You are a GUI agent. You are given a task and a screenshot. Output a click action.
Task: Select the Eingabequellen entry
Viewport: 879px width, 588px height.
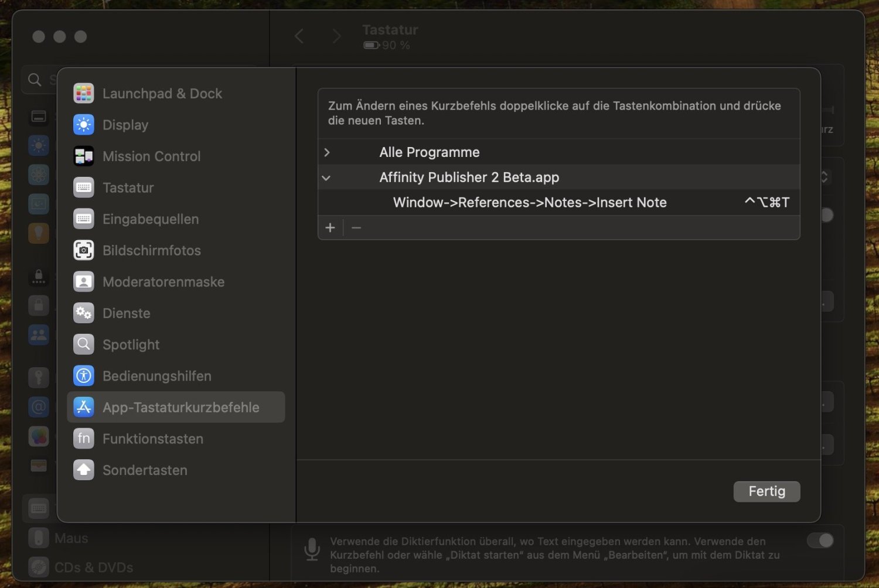click(x=151, y=219)
